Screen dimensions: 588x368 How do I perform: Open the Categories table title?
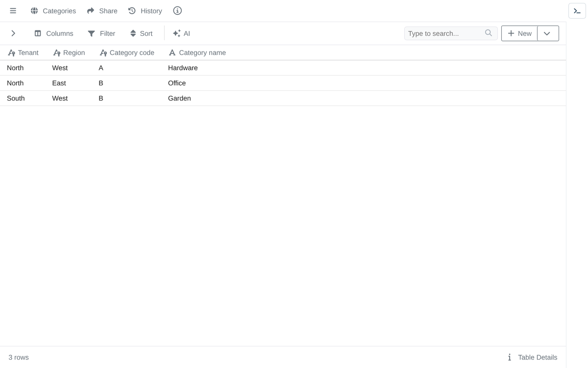point(59,11)
